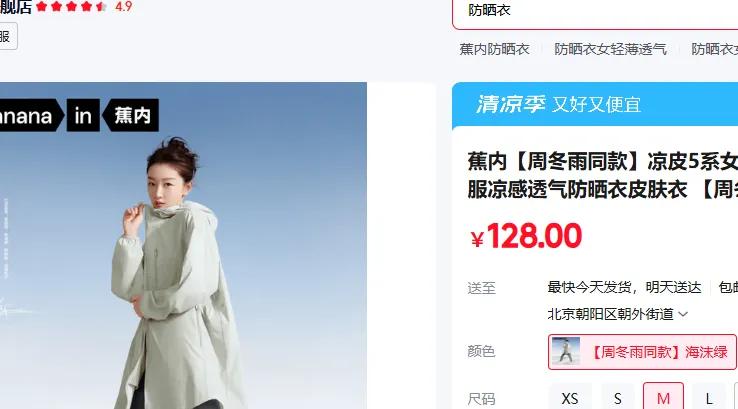
Task: Choose size M
Action: click(663, 398)
